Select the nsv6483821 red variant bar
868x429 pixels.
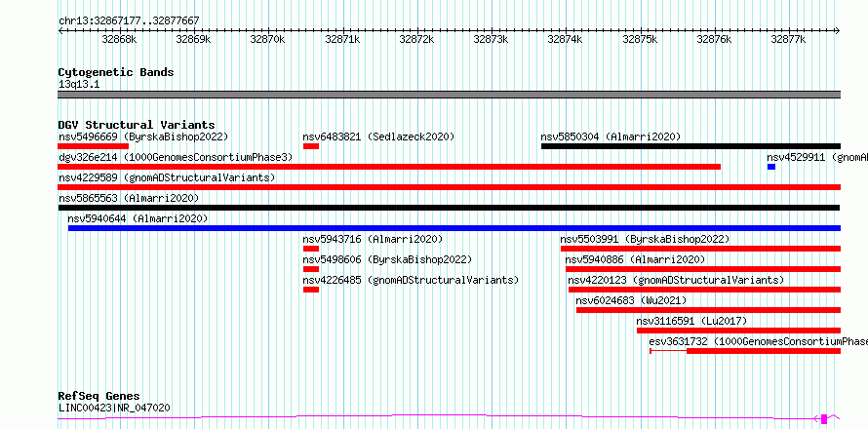pyautogui.click(x=311, y=146)
